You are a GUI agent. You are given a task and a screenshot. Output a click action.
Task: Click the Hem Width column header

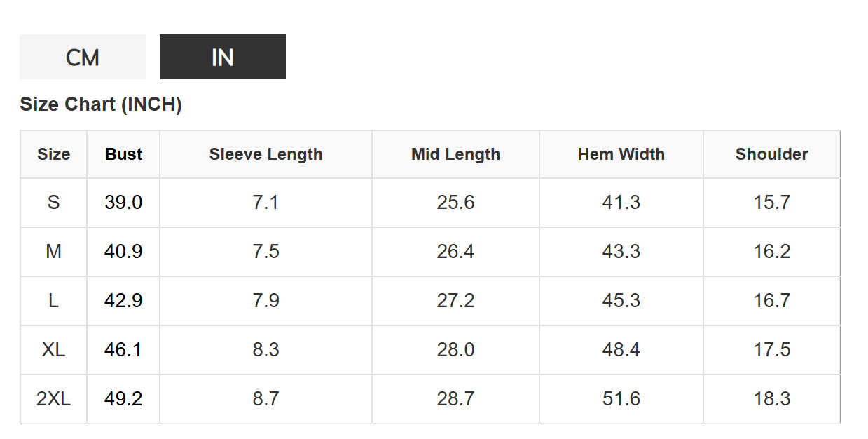click(x=621, y=154)
